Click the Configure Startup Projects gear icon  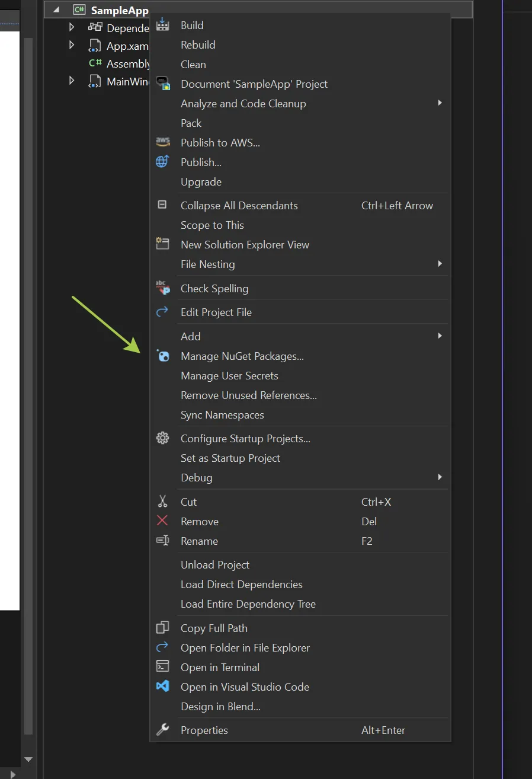[162, 438]
